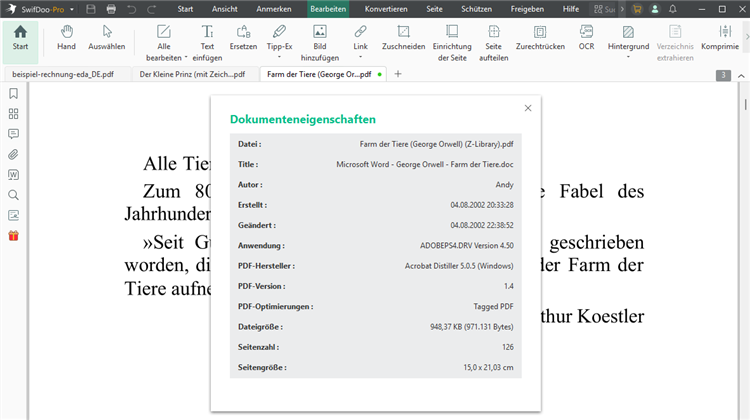
Task: Expand the SwifDoo-Pro app menu arrow
Action: (x=72, y=9)
